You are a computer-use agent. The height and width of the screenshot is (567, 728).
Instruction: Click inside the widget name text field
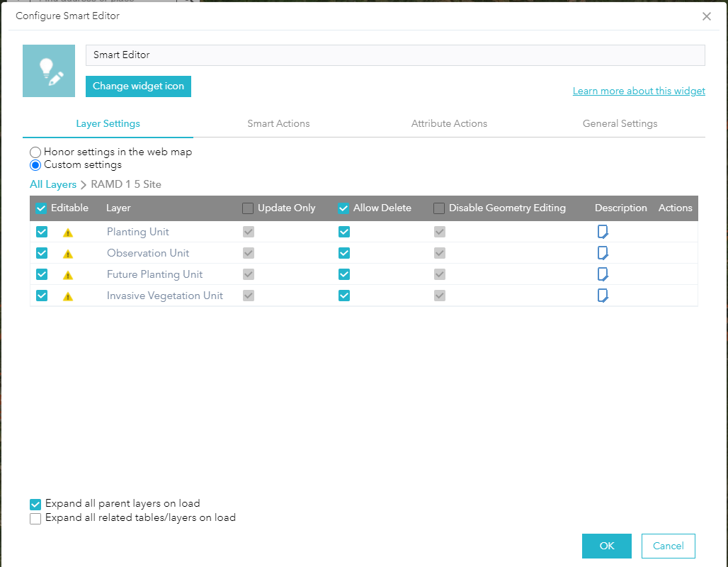(x=395, y=55)
